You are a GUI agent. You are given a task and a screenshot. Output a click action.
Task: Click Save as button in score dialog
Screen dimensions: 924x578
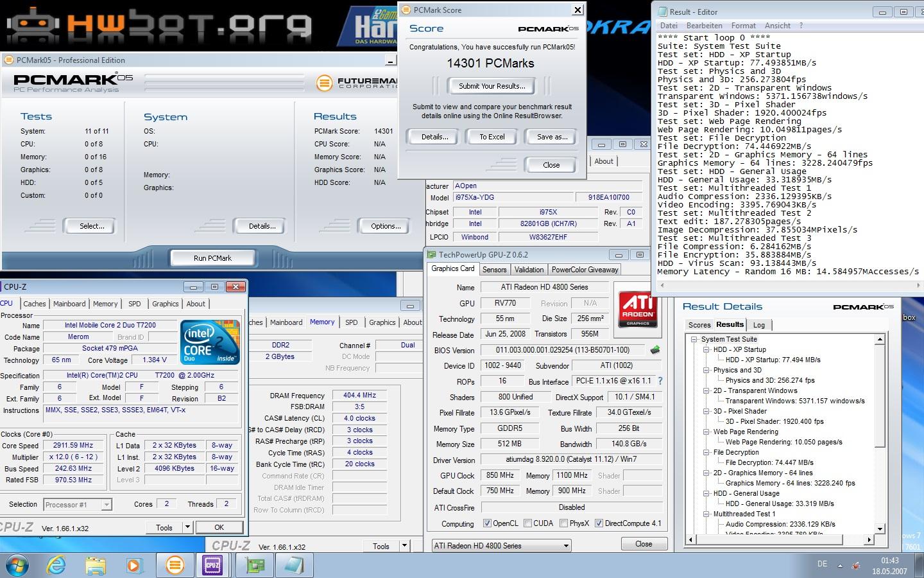[x=552, y=137]
